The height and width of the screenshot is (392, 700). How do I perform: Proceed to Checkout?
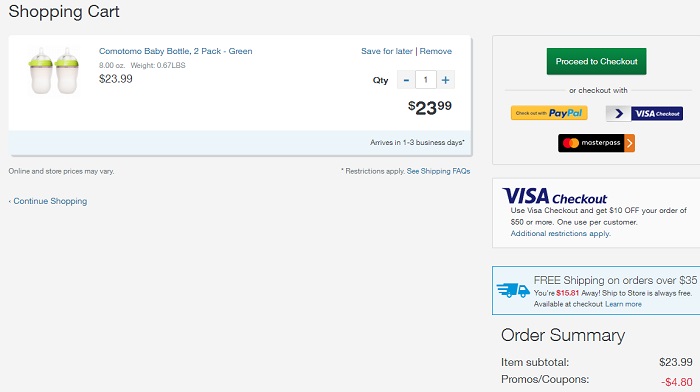coord(596,61)
